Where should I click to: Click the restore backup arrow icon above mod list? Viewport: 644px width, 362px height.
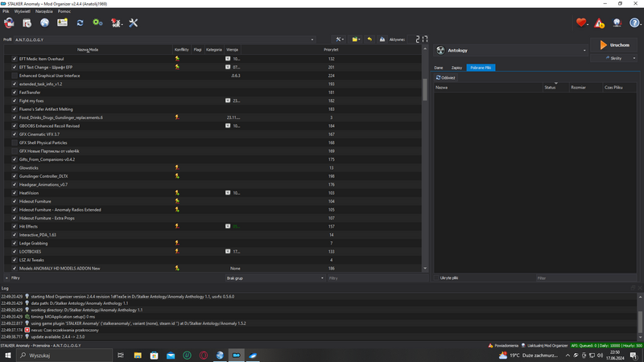coord(369,39)
